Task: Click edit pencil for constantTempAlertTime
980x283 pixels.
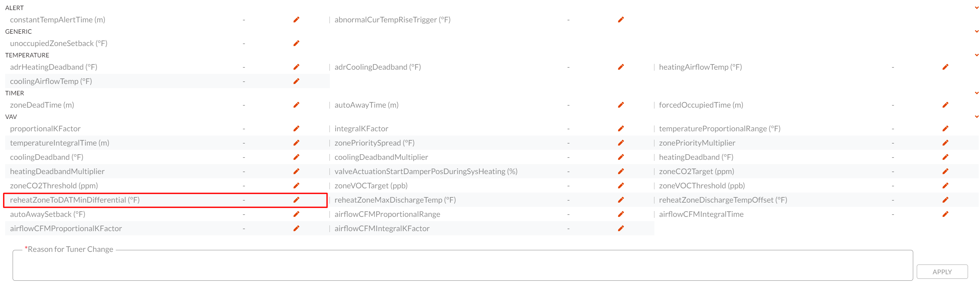Action: tap(296, 20)
